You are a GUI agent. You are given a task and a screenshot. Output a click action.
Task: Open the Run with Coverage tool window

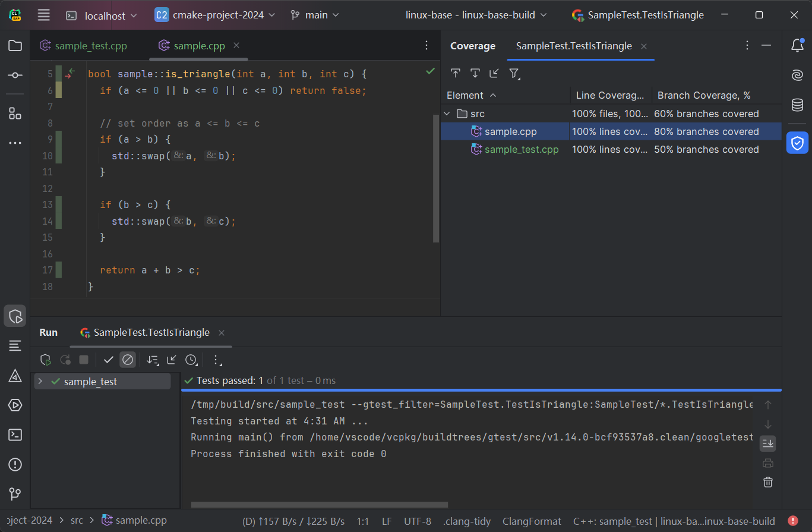coord(15,316)
